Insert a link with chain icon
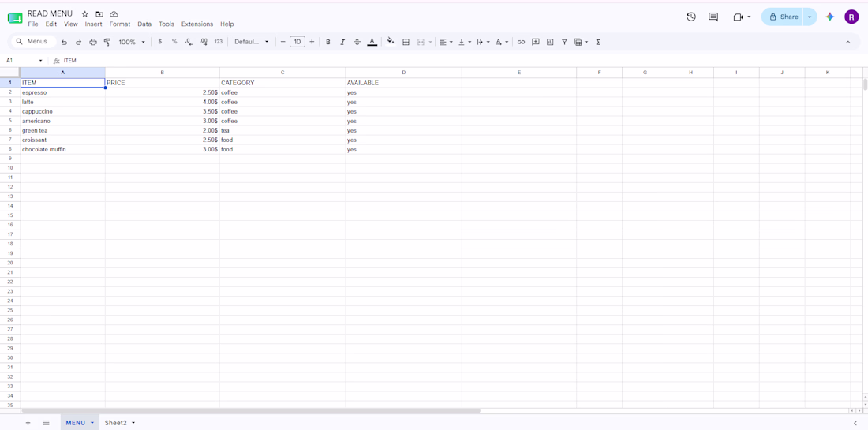Viewport: 868px width, 430px height. coord(521,42)
